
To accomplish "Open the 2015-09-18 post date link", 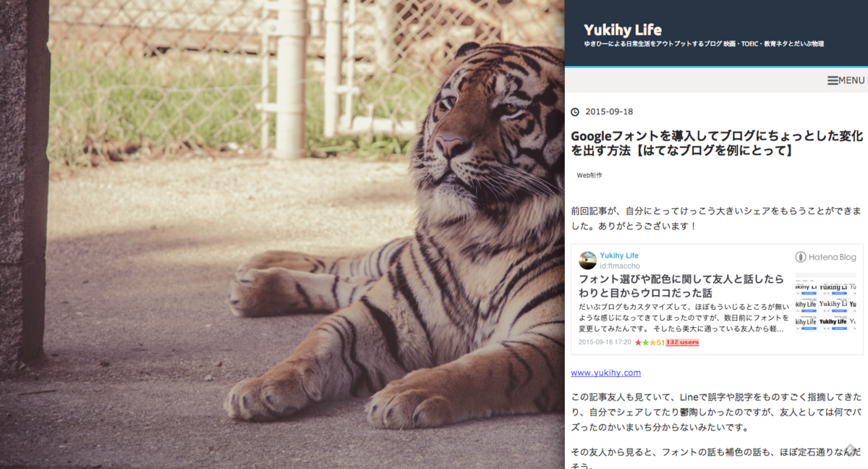I will click(609, 112).
